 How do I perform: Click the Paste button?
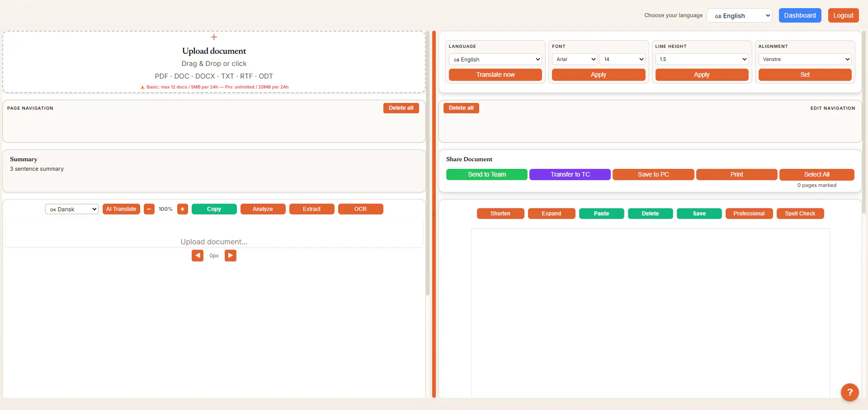tap(602, 214)
